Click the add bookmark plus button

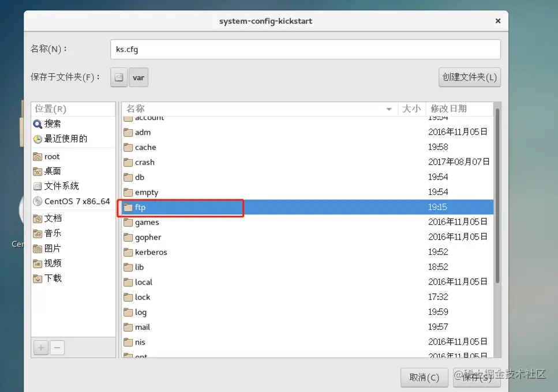pos(41,347)
